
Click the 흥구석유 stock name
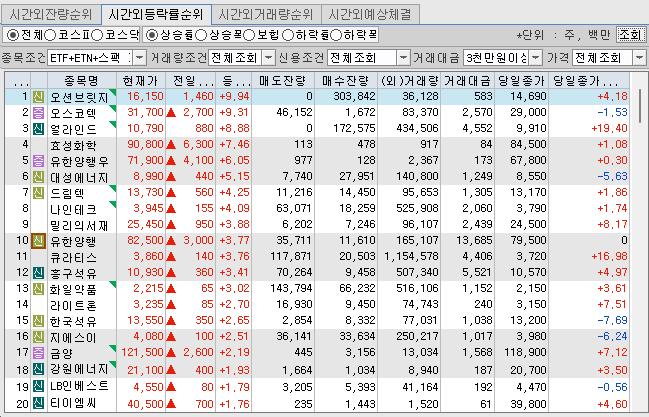pyautogui.click(x=73, y=273)
